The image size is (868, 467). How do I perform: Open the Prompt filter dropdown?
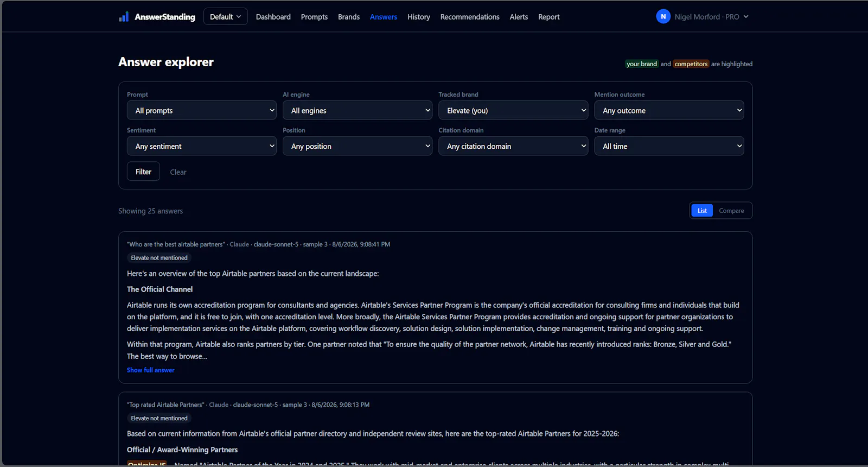[x=202, y=110]
